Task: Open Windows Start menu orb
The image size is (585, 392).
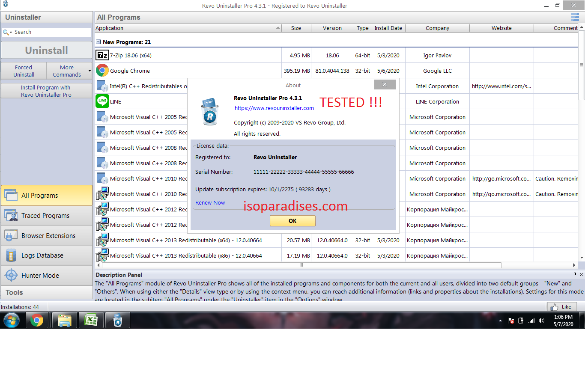Action: [x=12, y=320]
